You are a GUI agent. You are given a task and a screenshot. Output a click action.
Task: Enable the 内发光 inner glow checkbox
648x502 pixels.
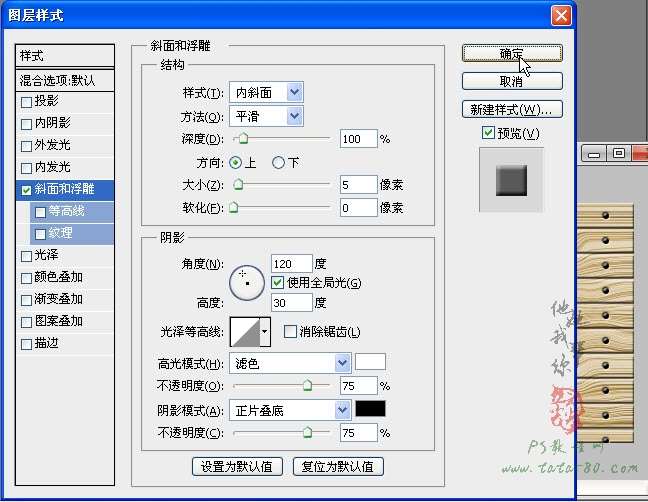tap(26, 168)
